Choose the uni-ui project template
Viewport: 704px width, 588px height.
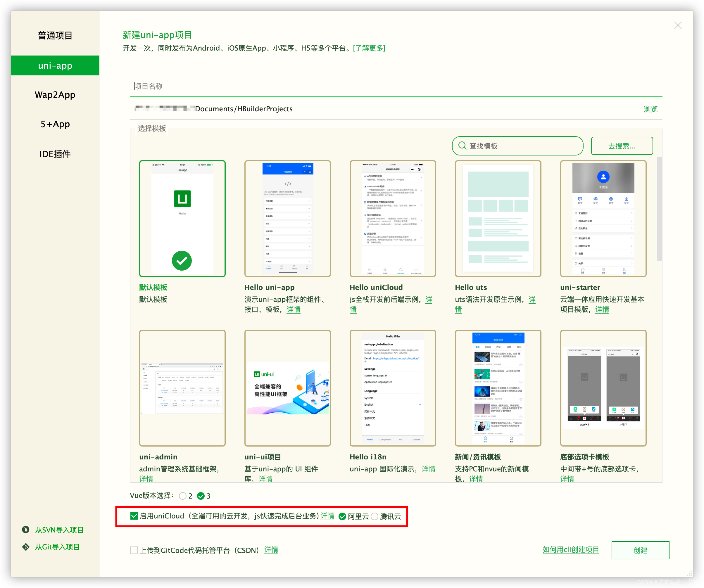click(287, 388)
